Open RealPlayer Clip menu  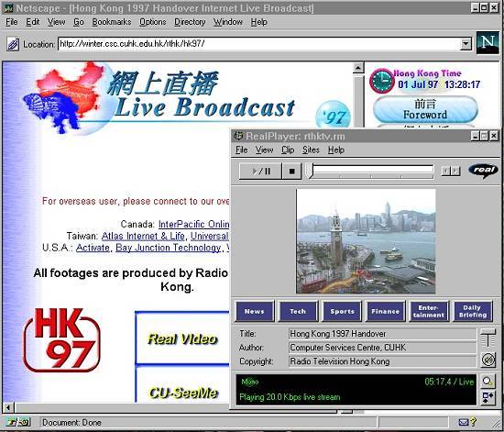tap(288, 150)
